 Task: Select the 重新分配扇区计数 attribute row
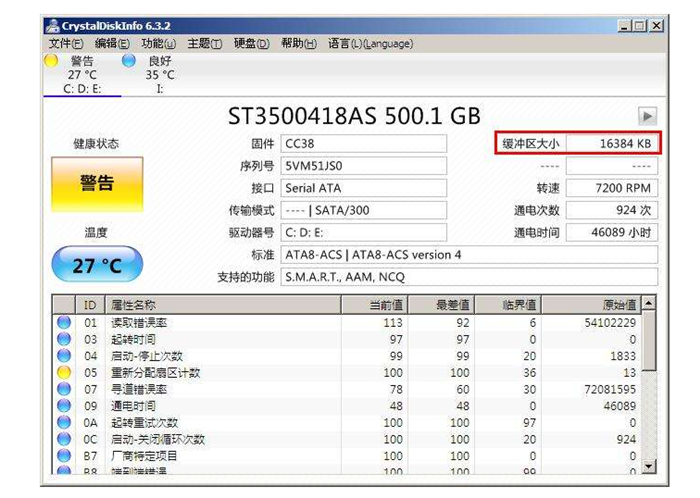[347, 372]
